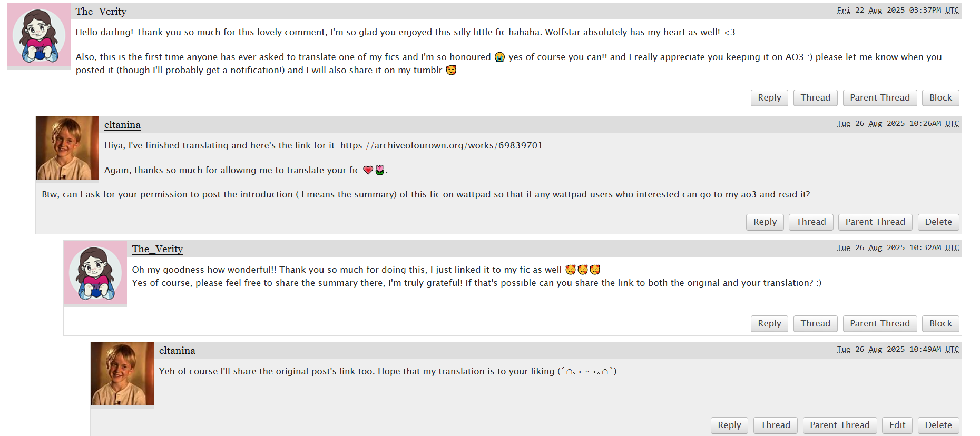
Task: Open The_Verity username link in first comment
Action: pyautogui.click(x=101, y=12)
